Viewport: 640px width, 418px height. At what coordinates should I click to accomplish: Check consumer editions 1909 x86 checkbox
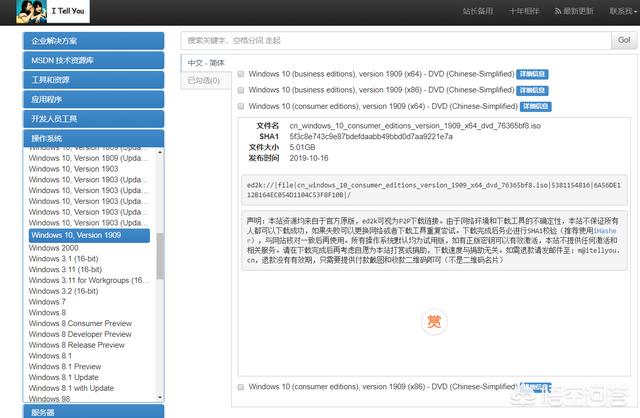[x=241, y=387]
